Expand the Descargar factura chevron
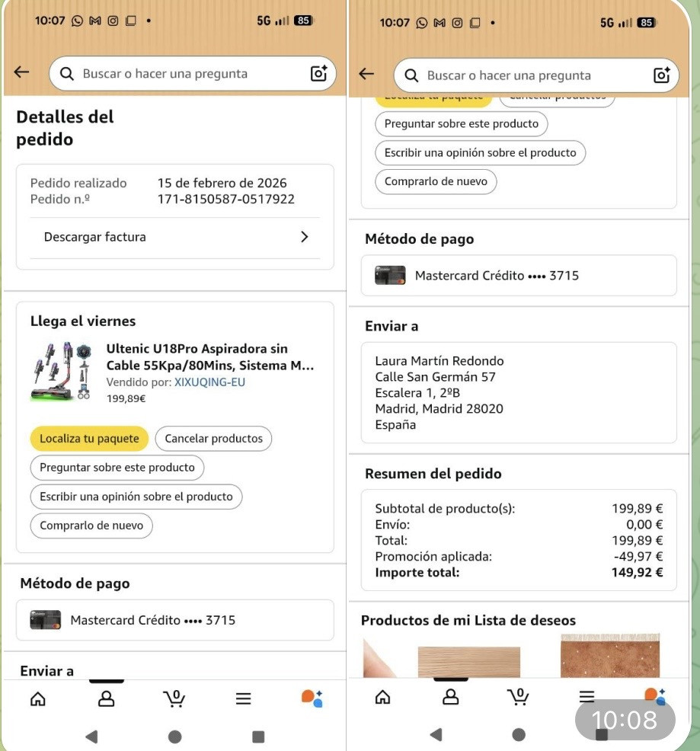Viewport: 700px width, 751px height. tap(304, 237)
